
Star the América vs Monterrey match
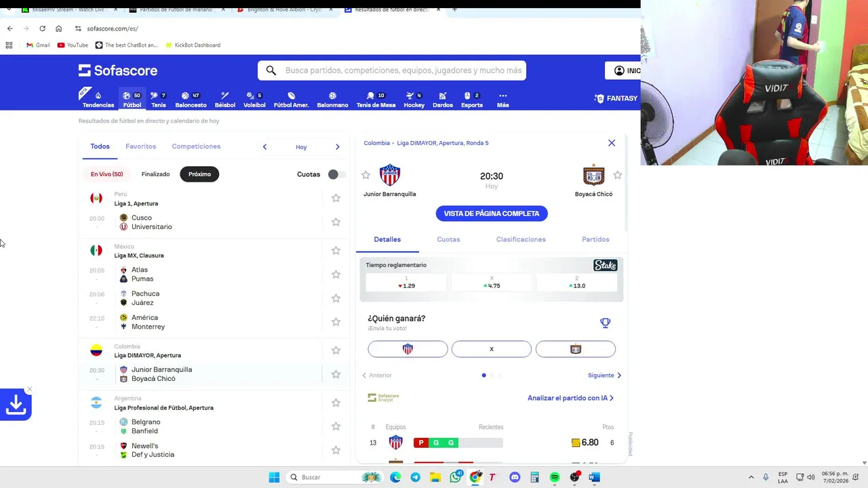pos(336,322)
